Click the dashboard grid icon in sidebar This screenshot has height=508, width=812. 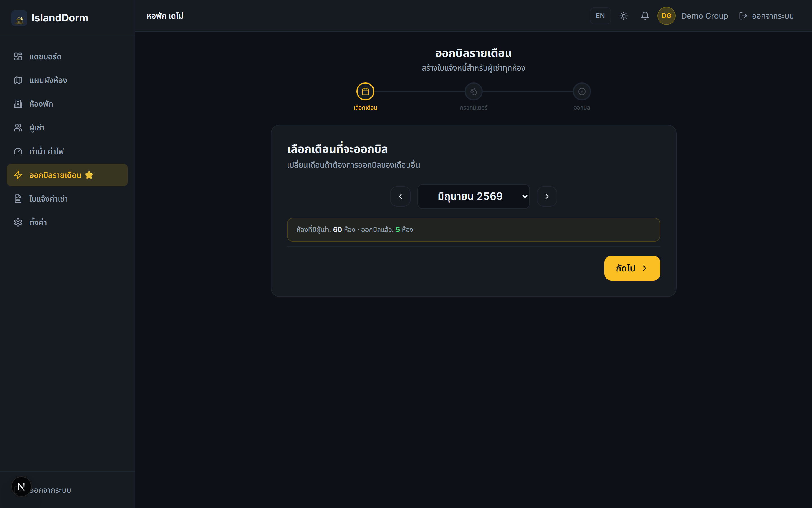point(18,56)
